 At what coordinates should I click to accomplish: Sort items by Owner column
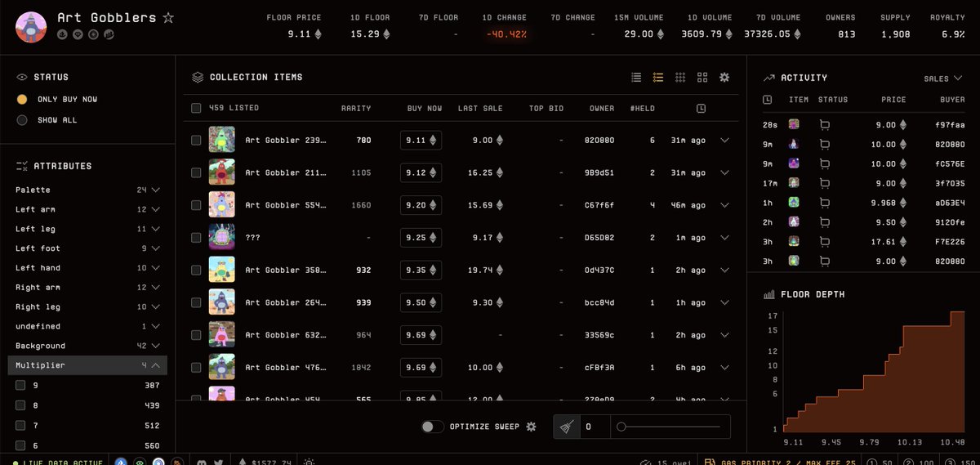point(602,108)
